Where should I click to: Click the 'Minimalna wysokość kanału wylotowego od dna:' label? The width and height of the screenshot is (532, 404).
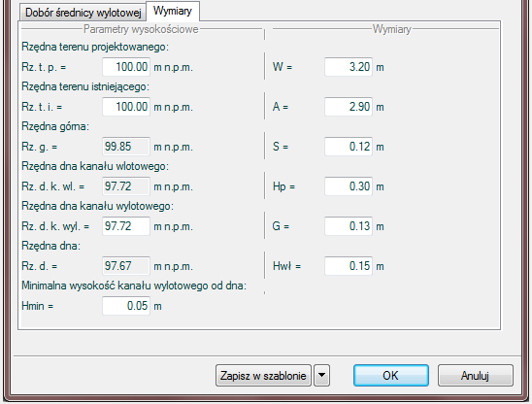point(134,286)
